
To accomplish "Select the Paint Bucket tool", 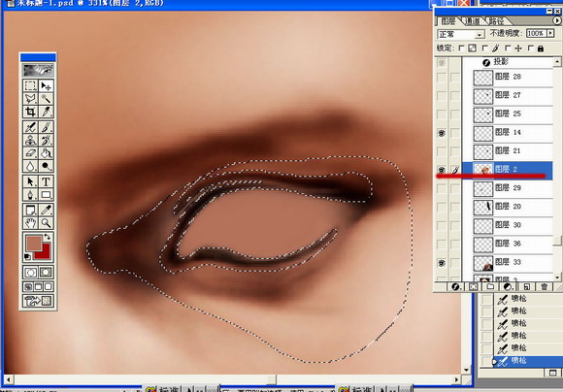I will click(x=46, y=153).
